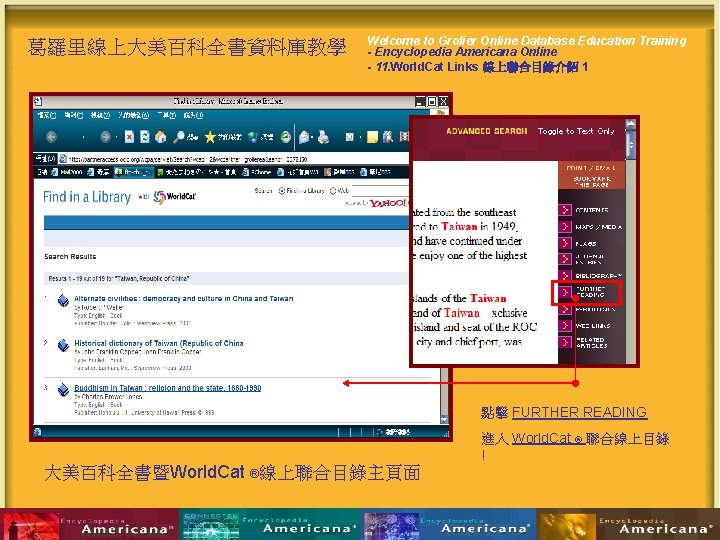Open the Media globe icon in toolbar
This screenshot has height=540, width=720.
253,136
